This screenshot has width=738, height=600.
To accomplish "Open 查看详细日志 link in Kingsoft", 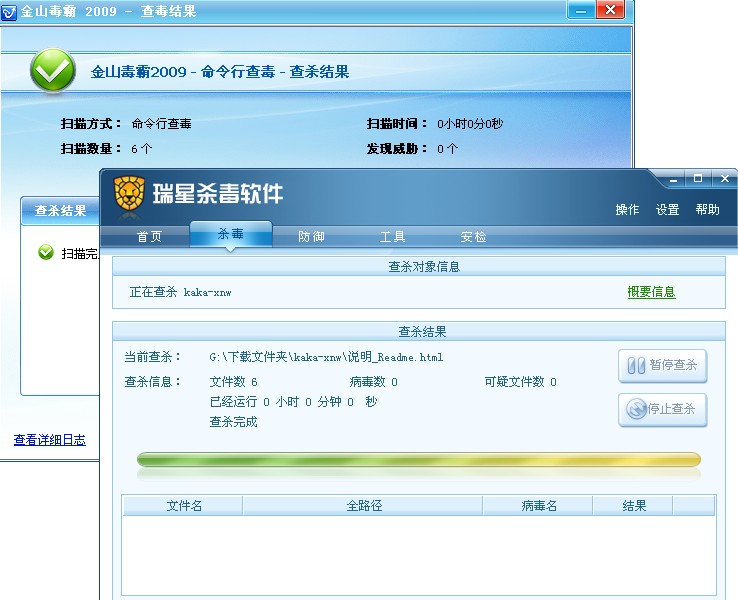I will [x=50, y=440].
